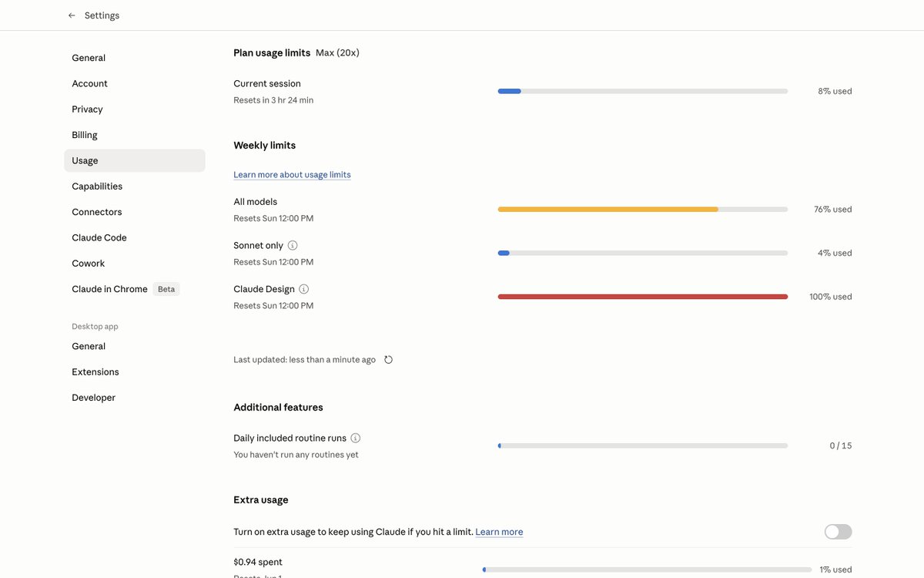This screenshot has height=578, width=924.
Task: Open the Capabilities settings section
Action: pyautogui.click(x=135, y=187)
